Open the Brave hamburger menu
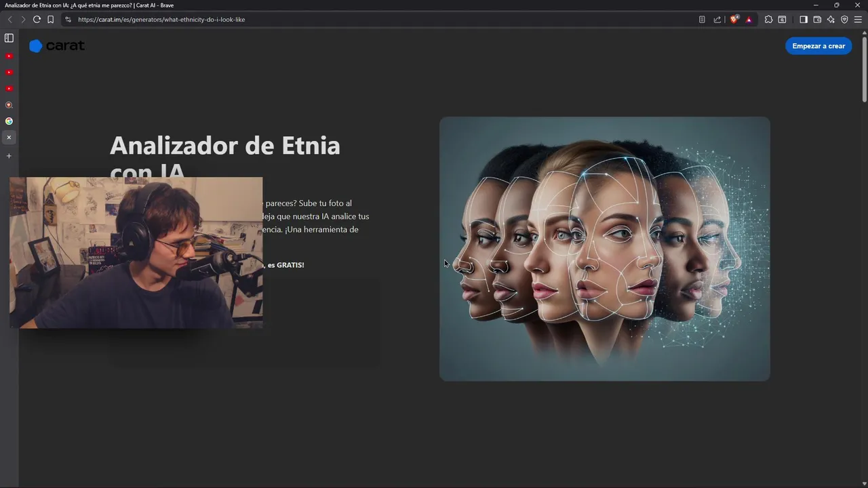This screenshot has width=868, height=488. (858, 20)
